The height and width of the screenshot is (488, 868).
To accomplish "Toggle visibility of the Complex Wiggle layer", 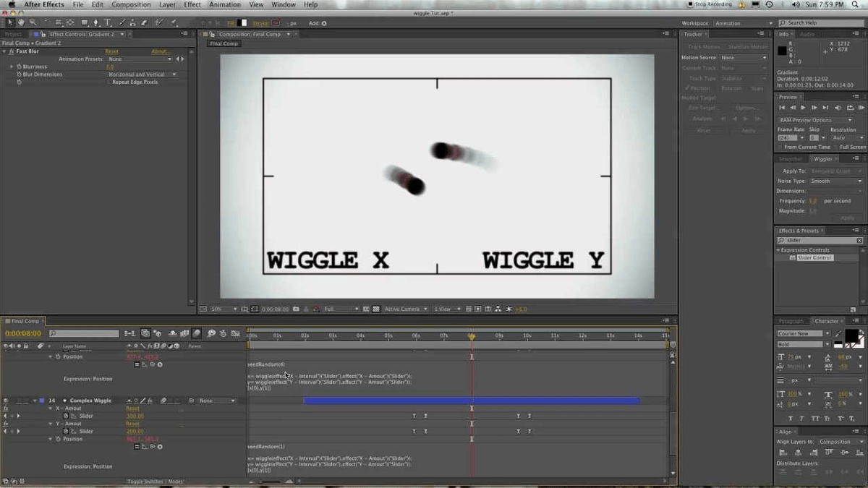I will coord(6,400).
